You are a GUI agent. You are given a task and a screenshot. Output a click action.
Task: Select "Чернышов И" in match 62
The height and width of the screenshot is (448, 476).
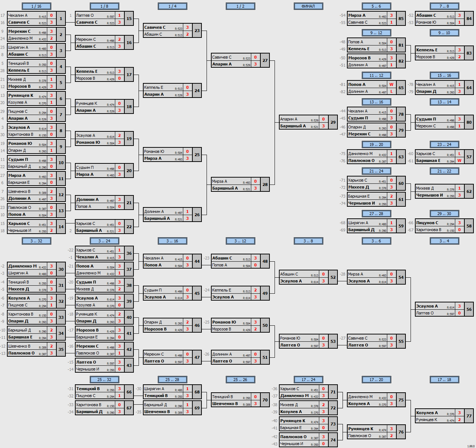click(429, 195)
